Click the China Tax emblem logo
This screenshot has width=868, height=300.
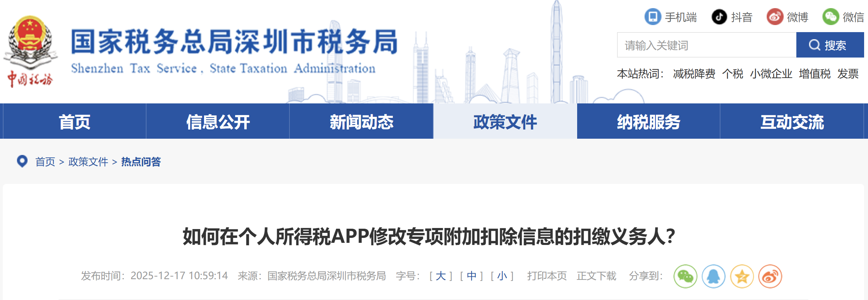(30, 51)
